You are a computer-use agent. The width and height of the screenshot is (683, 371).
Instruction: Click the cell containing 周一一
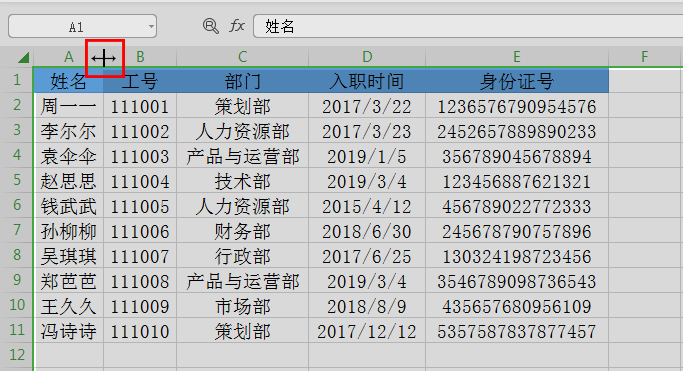click(x=68, y=106)
